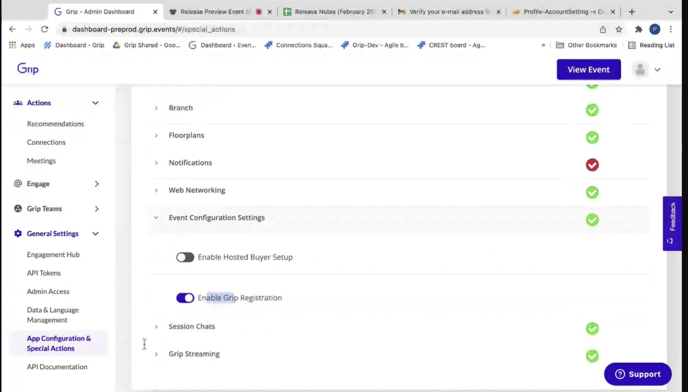688x392 pixels.
Task: Click the green status icon for Grip Streaming
Action: [592, 356]
